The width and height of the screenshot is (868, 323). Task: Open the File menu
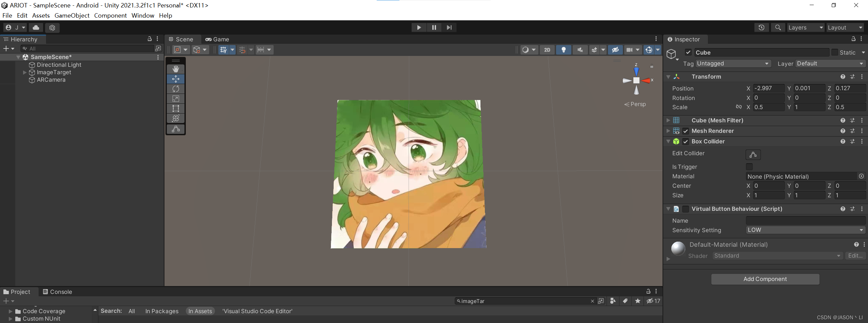[x=7, y=15]
